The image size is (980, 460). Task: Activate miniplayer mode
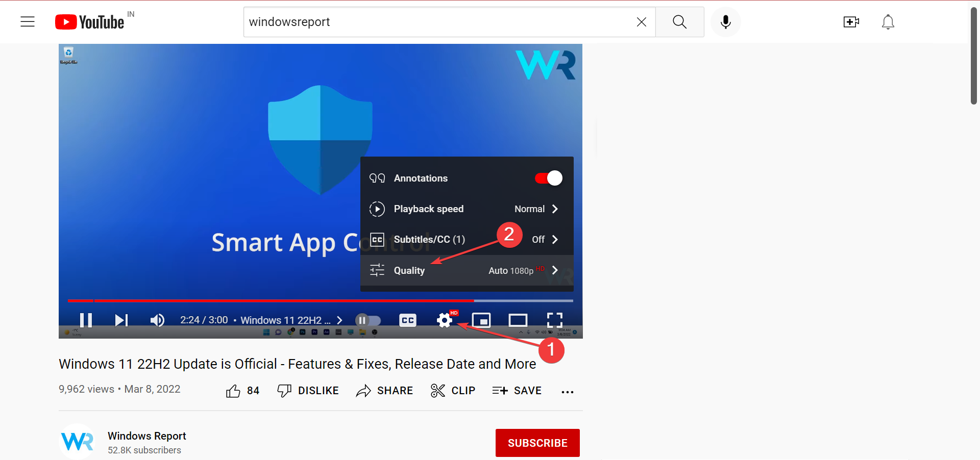pos(481,320)
